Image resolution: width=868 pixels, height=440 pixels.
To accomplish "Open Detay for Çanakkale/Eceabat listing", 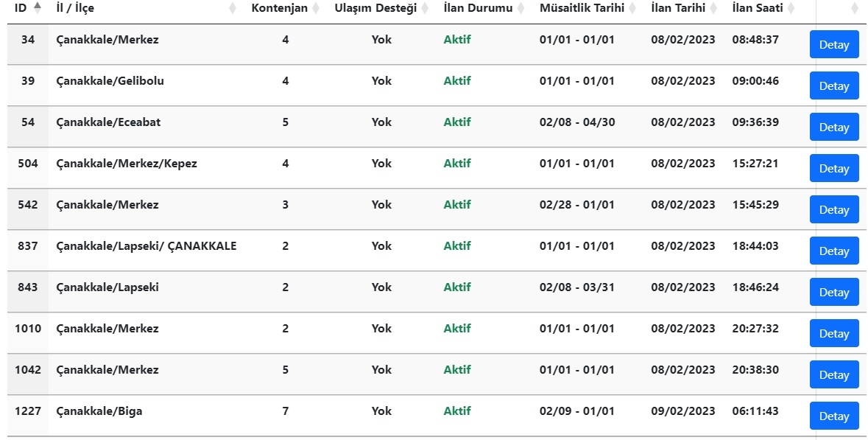I will pyautogui.click(x=834, y=127).
